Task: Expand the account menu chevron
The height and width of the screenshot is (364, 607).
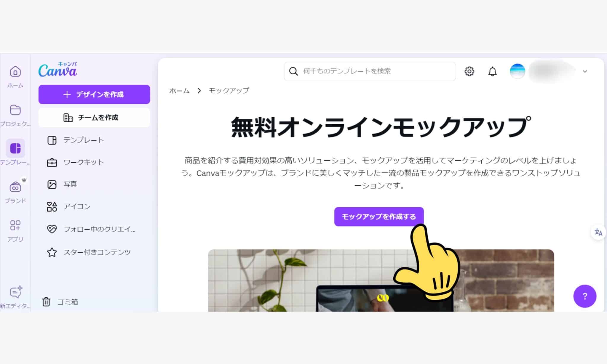Action: point(585,71)
